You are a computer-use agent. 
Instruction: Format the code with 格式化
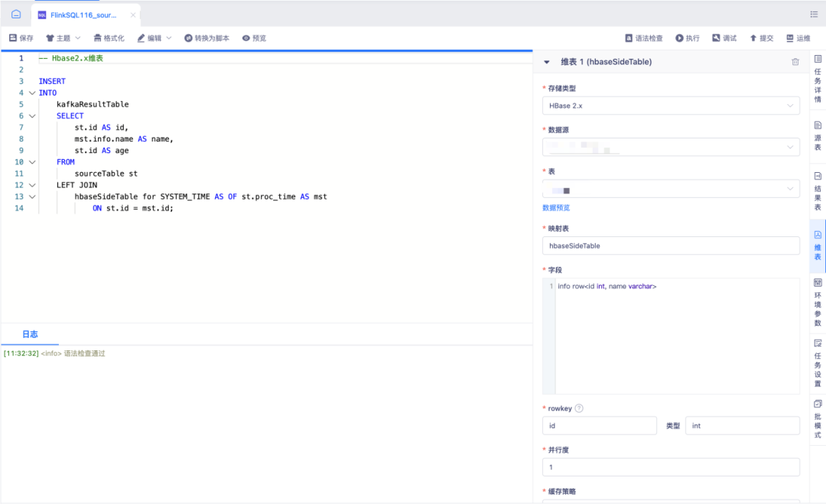click(109, 38)
